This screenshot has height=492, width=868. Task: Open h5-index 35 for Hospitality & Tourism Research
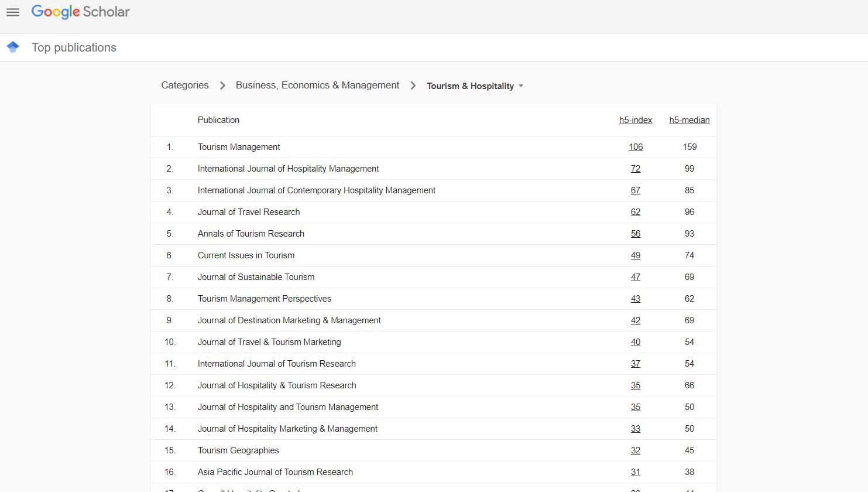[x=636, y=385]
